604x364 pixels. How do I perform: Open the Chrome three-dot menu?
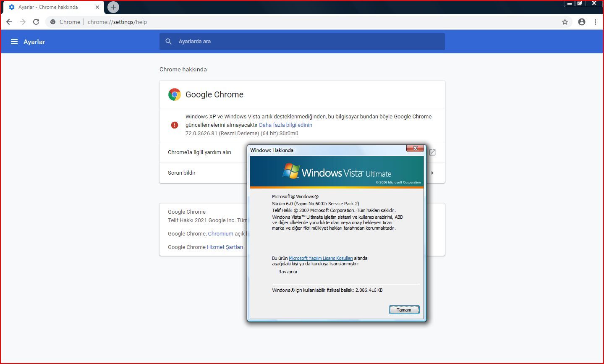tap(595, 22)
